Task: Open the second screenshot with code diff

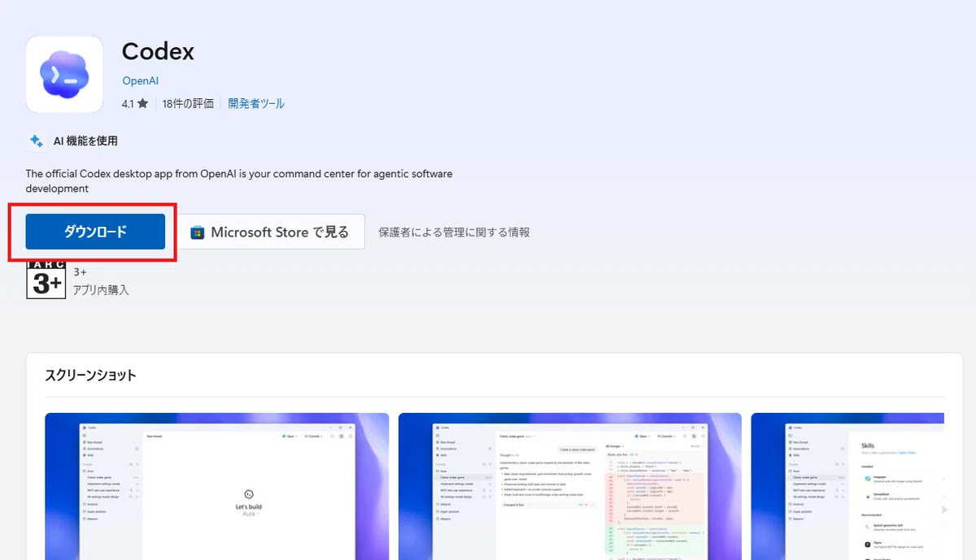Action: tap(569, 486)
